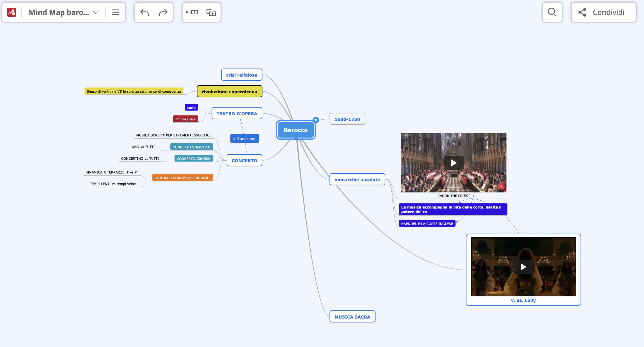Select the impresariale tag node
Image resolution: width=644 pixels, height=347 pixels.
coord(185,119)
